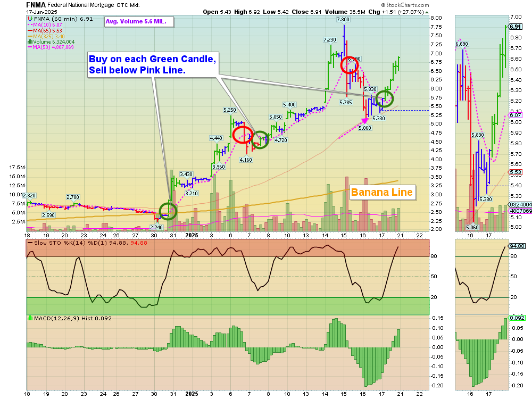Click the 3.430 price label
This screenshot has width=532, height=399.
click(186, 174)
